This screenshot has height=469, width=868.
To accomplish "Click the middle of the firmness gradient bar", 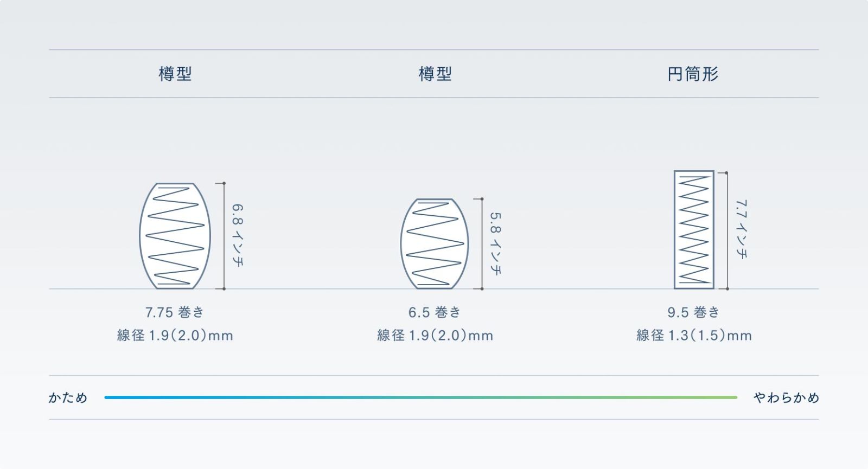I will 421,397.
